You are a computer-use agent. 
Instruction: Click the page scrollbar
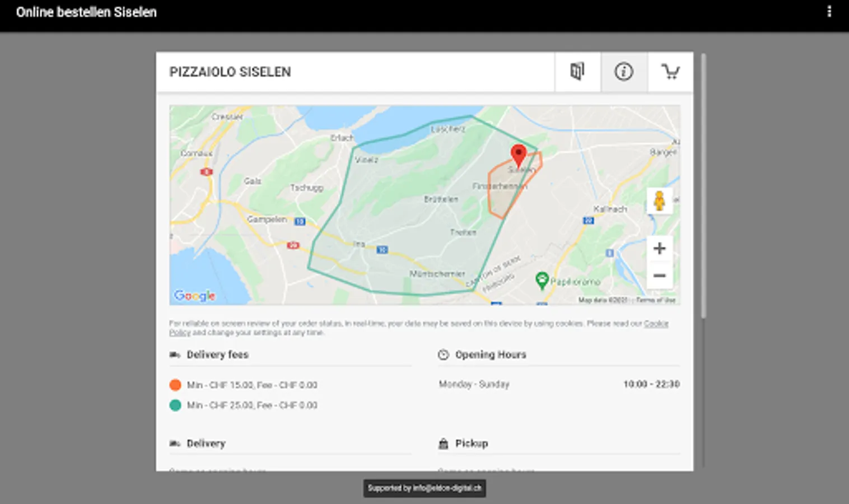pos(703,185)
